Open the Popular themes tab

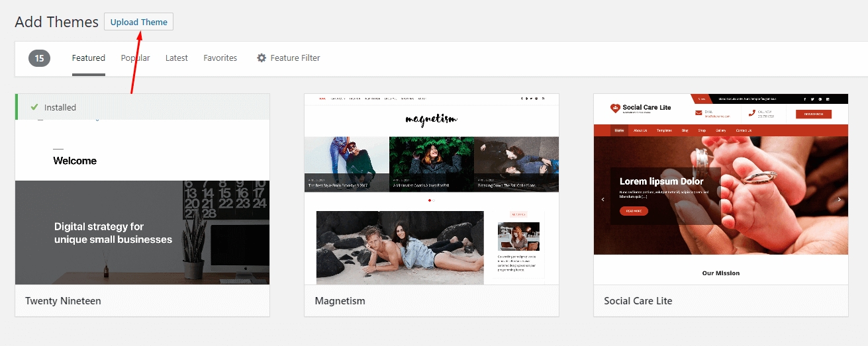click(x=135, y=58)
